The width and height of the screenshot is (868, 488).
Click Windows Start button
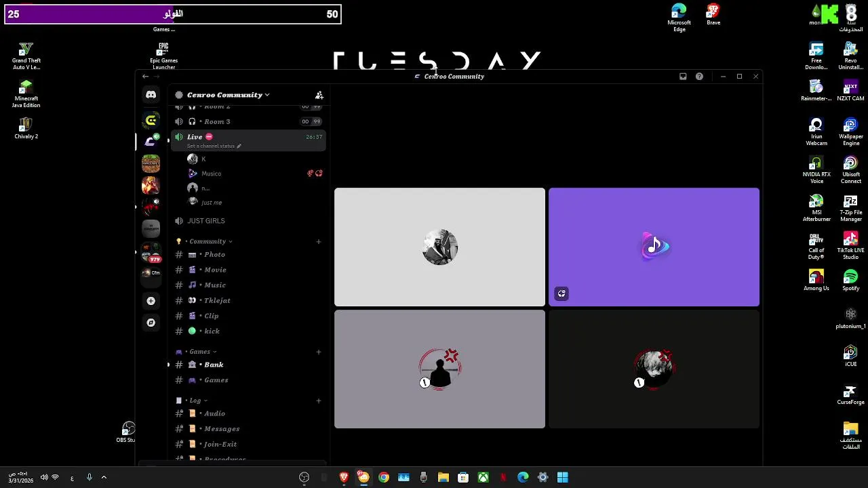(x=563, y=478)
